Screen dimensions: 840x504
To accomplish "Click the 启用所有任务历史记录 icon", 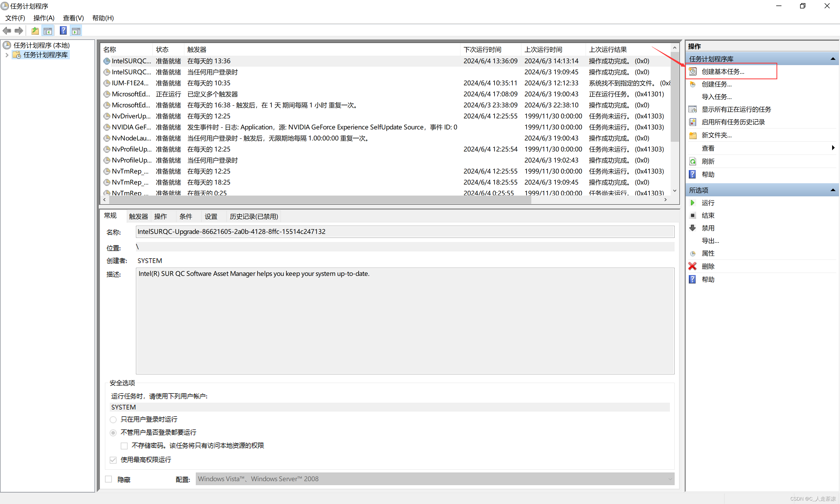I will pos(693,122).
